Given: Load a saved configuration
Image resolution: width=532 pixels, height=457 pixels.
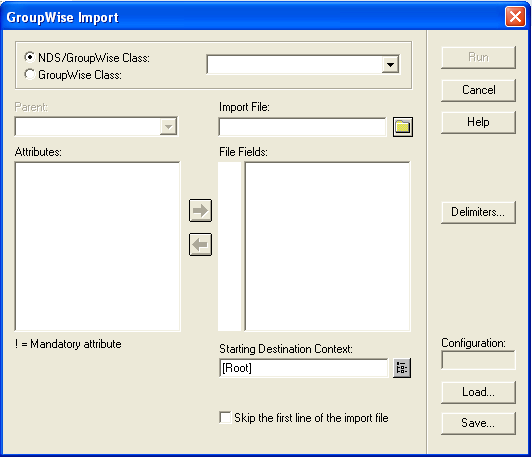Looking at the screenshot, I should click(478, 392).
